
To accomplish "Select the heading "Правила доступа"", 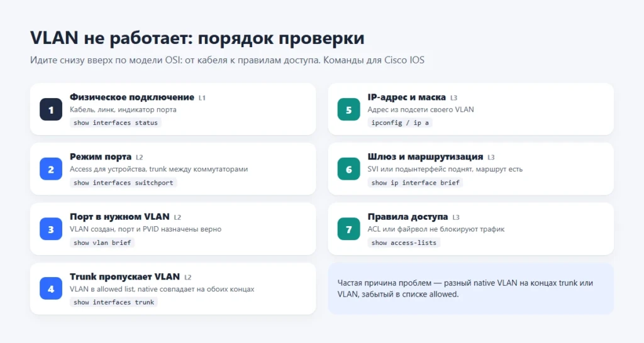I will point(408,217).
